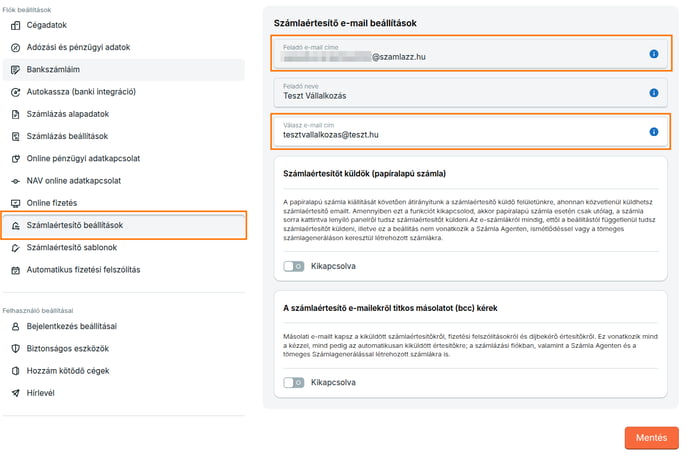This screenshot has width=688, height=456.
Task: Open Bejelentkezés beállításai page
Action: coord(123,327)
